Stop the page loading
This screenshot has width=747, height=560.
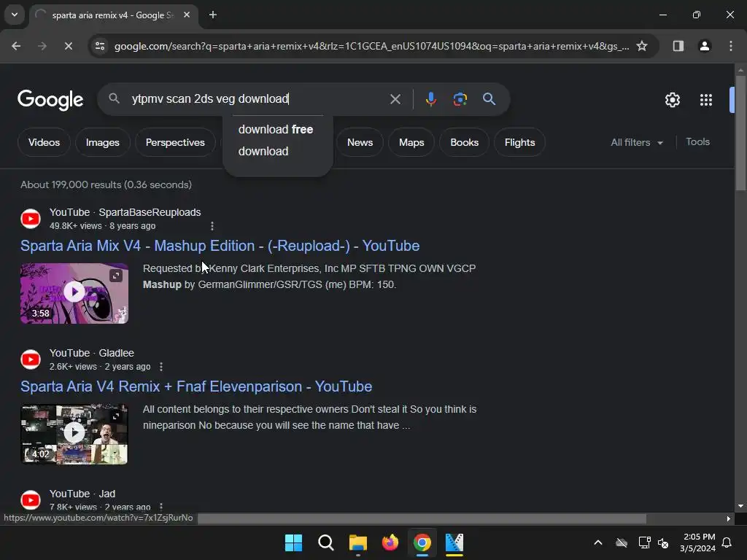point(68,46)
